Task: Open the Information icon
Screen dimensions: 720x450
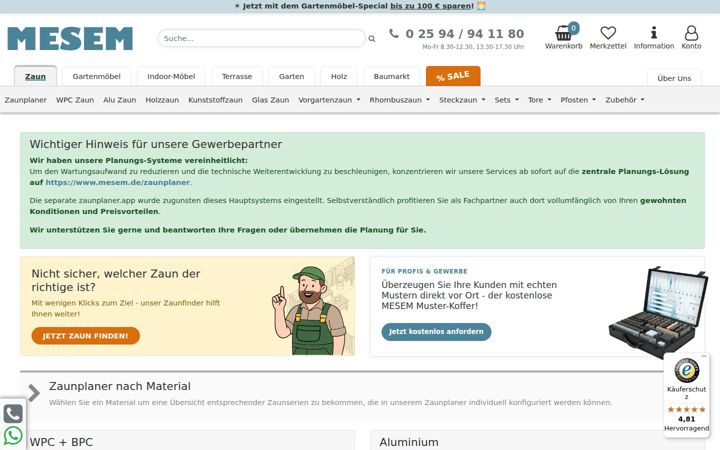Action: tap(654, 33)
